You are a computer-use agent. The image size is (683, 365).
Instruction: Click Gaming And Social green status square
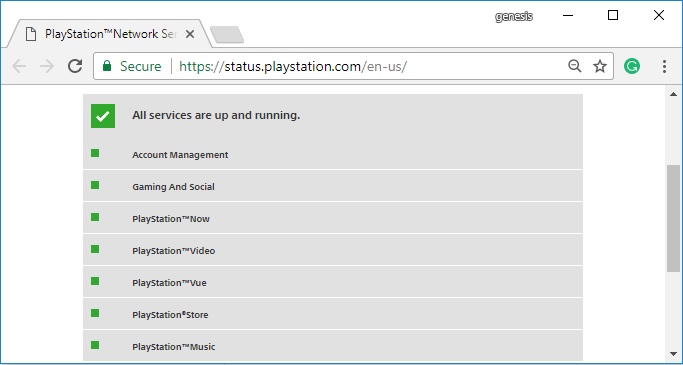tap(95, 185)
